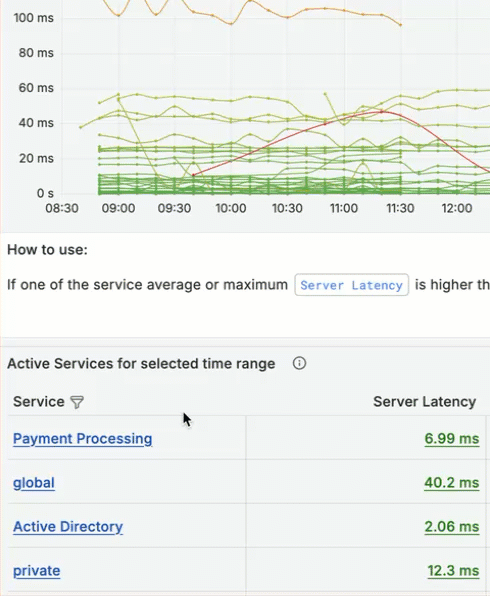Open the global service link

[34, 483]
